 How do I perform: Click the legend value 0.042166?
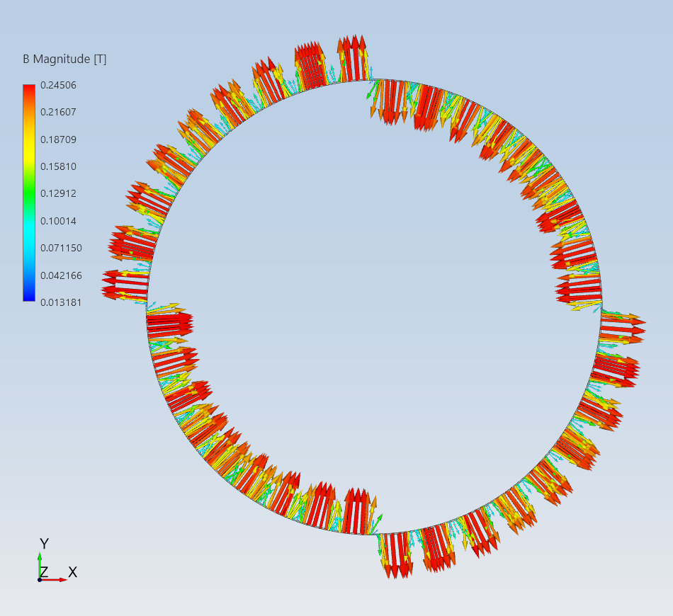coord(62,275)
